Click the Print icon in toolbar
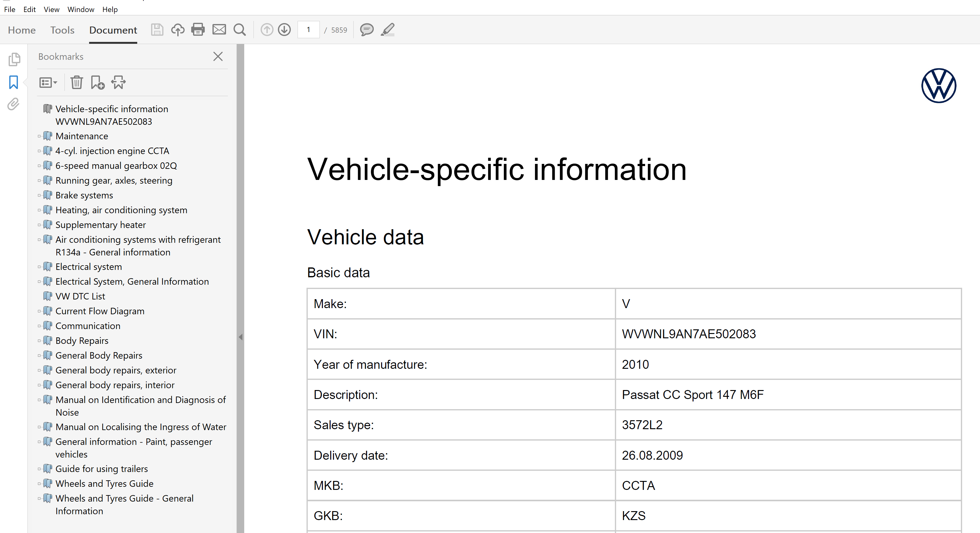The height and width of the screenshot is (533, 980). pyautogui.click(x=197, y=30)
